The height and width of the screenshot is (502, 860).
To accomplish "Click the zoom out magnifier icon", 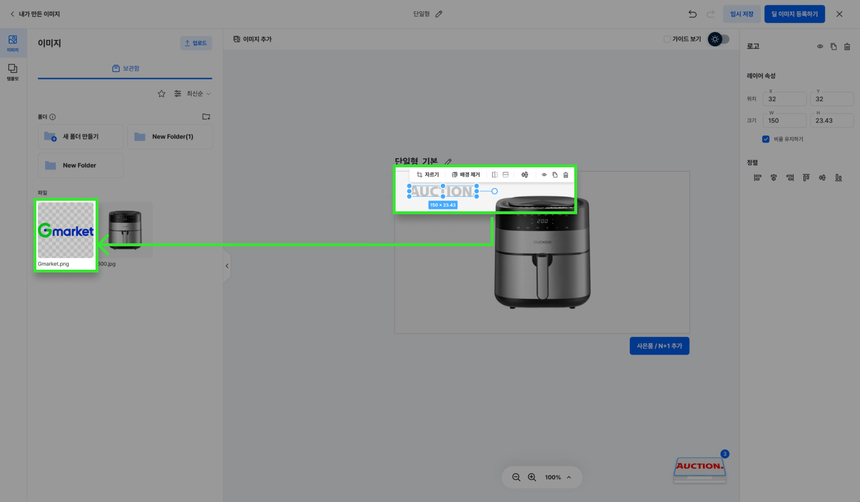I will [516, 477].
